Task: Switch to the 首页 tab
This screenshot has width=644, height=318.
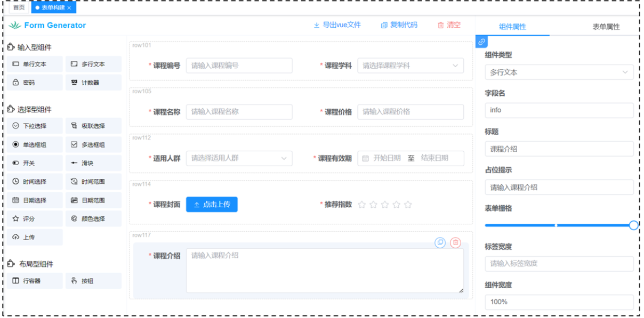Action: point(19,8)
